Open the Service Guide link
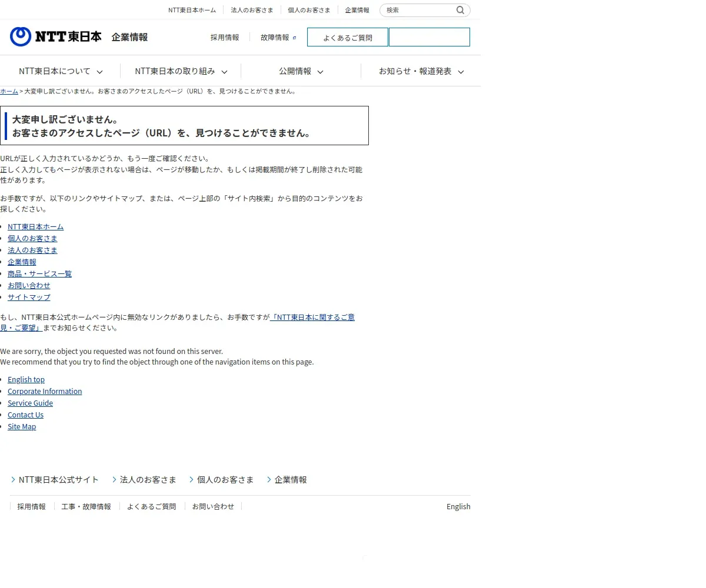This screenshot has height=588, width=706. [x=30, y=403]
